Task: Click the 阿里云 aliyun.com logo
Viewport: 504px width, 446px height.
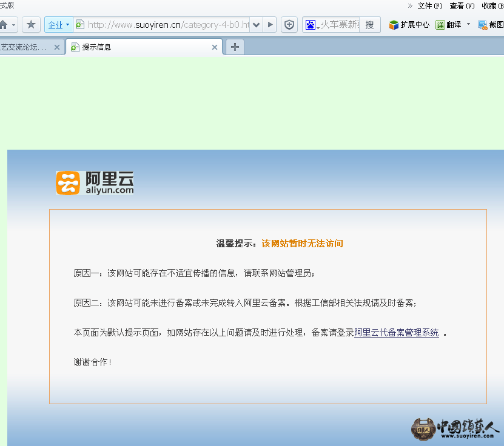Action: point(95,183)
